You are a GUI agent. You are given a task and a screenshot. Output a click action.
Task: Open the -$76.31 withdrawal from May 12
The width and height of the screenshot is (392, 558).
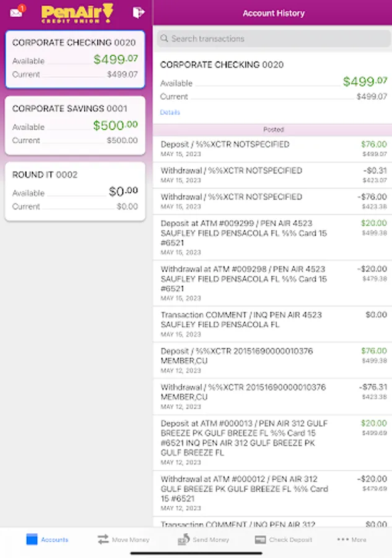[272, 397]
